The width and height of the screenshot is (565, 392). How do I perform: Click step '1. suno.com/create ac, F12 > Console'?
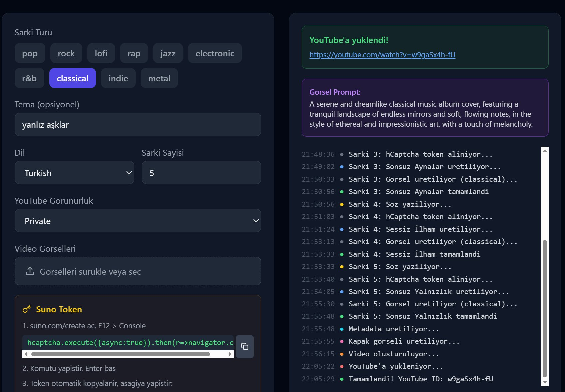tap(84, 326)
